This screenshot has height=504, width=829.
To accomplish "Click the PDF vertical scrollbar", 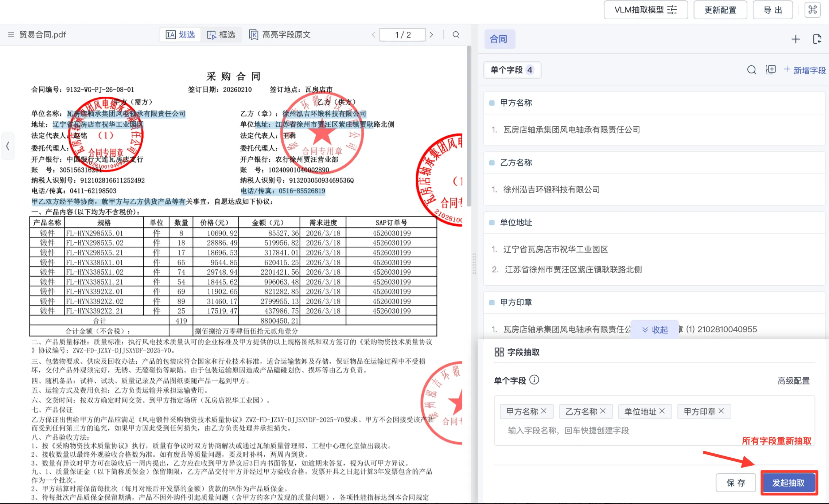I will (x=469, y=126).
